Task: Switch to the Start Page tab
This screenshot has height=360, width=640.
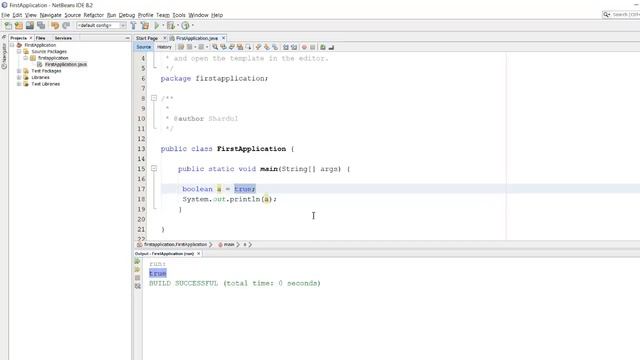Action: pos(147,38)
